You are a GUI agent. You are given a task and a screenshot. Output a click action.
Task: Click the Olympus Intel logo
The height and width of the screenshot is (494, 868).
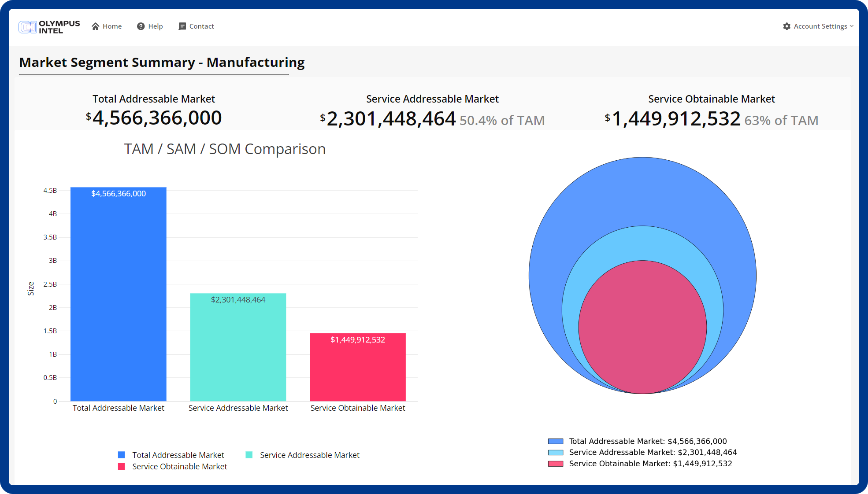49,27
